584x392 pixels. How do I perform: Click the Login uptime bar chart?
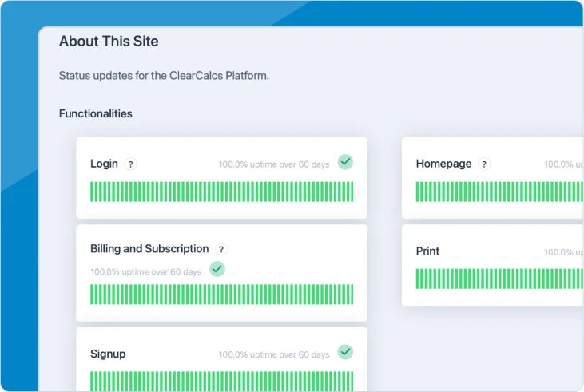221,192
